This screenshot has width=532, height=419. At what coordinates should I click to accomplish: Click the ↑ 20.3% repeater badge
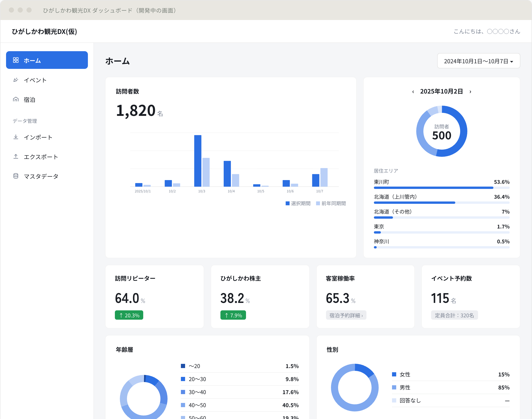129,315
